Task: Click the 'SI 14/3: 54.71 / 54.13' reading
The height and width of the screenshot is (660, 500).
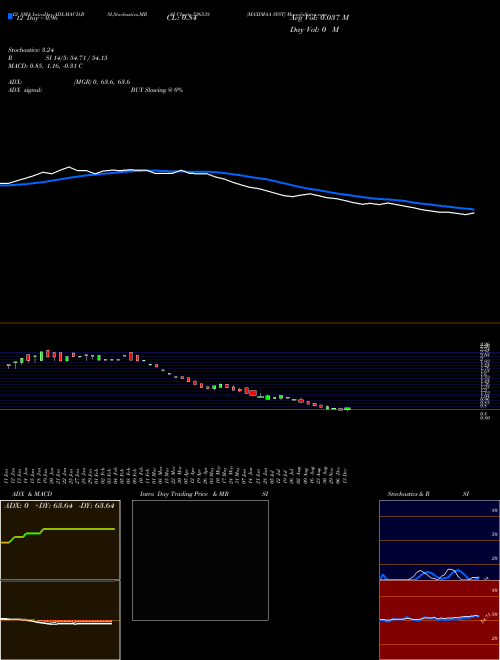Action: [77, 58]
